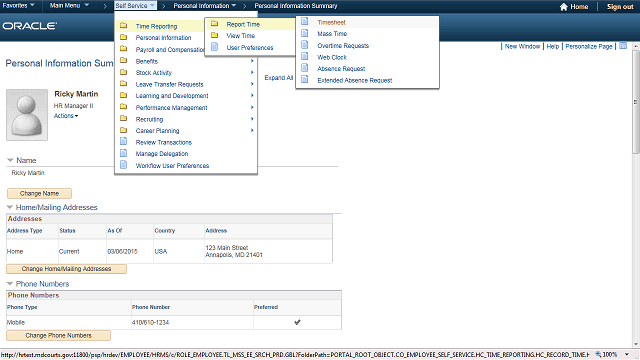Click the Recruiting folder icon
Screen dimensions: 640x360
[123, 119]
